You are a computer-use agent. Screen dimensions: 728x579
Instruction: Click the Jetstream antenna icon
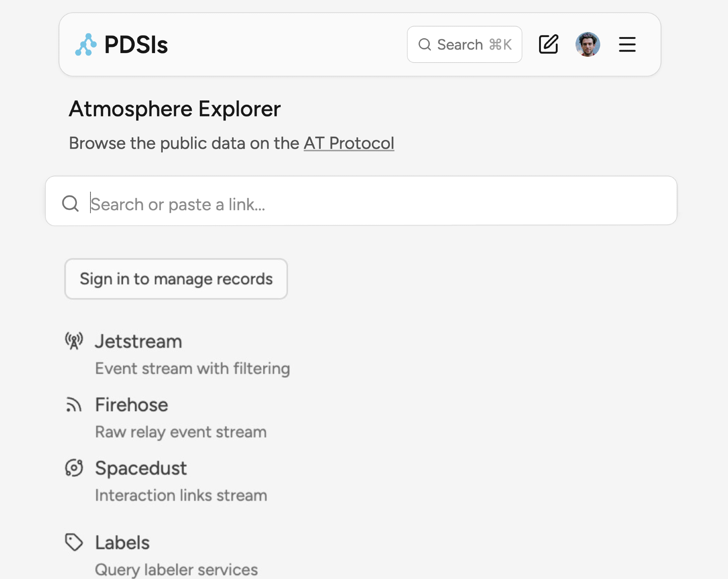click(74, 341)
